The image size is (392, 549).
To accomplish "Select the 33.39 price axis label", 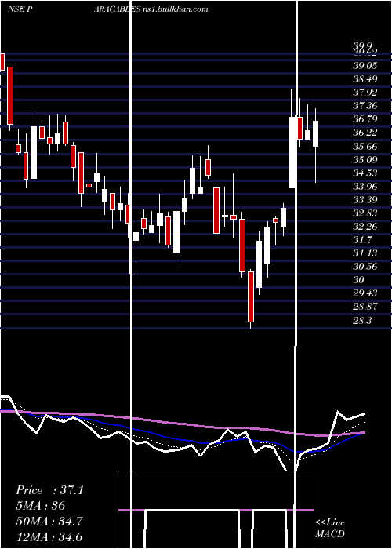I will [x=365, y=199].
